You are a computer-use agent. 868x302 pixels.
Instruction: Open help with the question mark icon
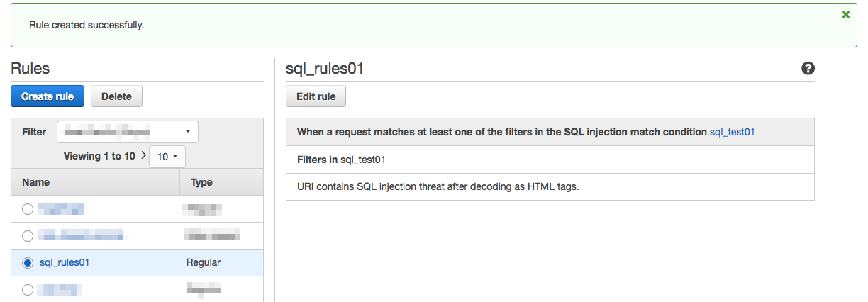808,69
